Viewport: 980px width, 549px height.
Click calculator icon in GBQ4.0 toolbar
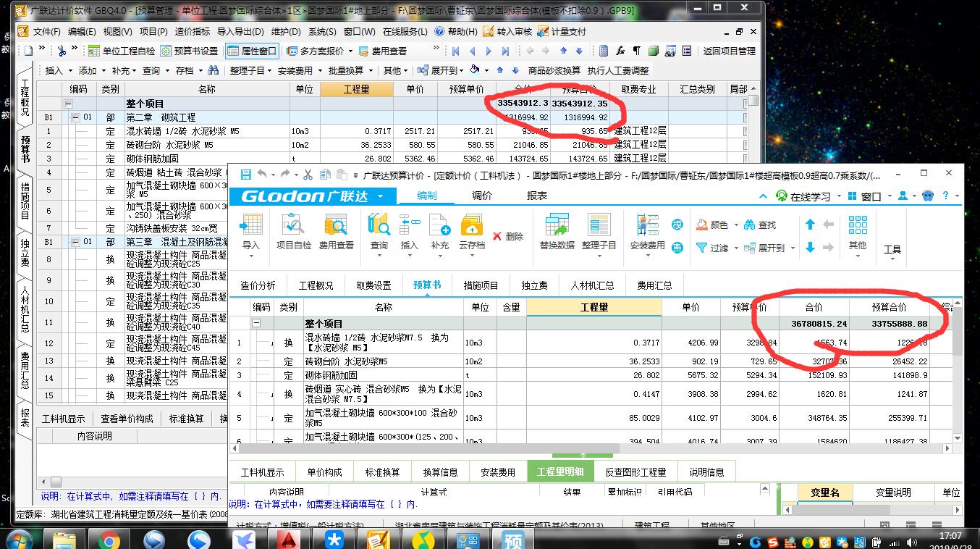point(603,51)
